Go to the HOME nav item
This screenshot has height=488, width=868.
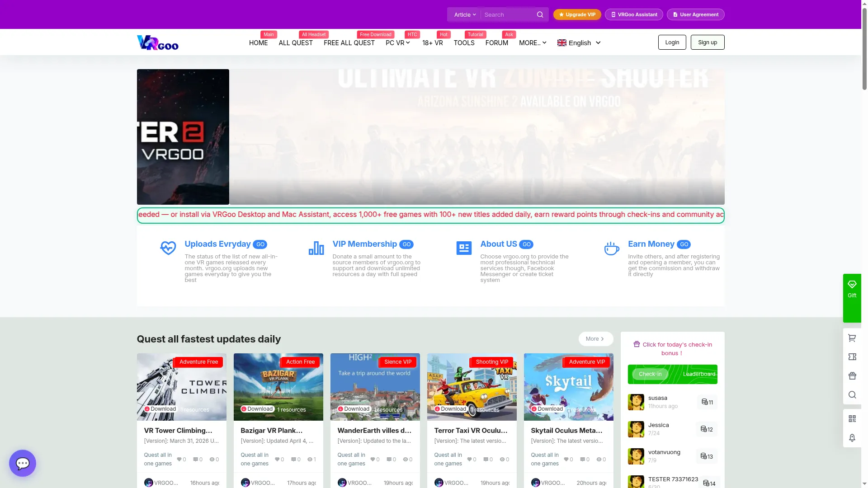pyautogui.click(x=258, y=43)
